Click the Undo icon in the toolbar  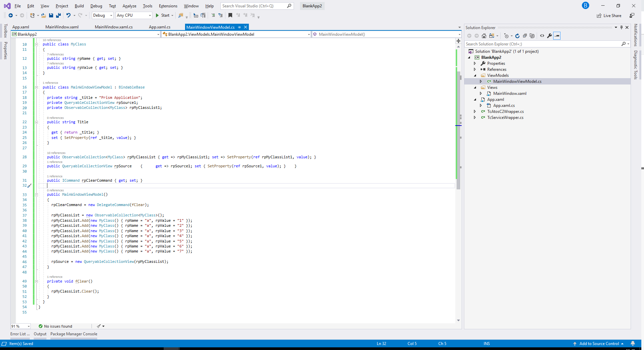pyautogui.click(x=68, y=15)
